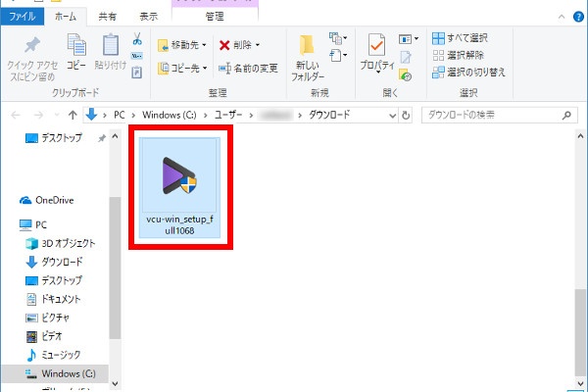Screen dimensions: 588x392
Task: Click the Copy icon in clipboard group
Action: [x=76, y=46]
